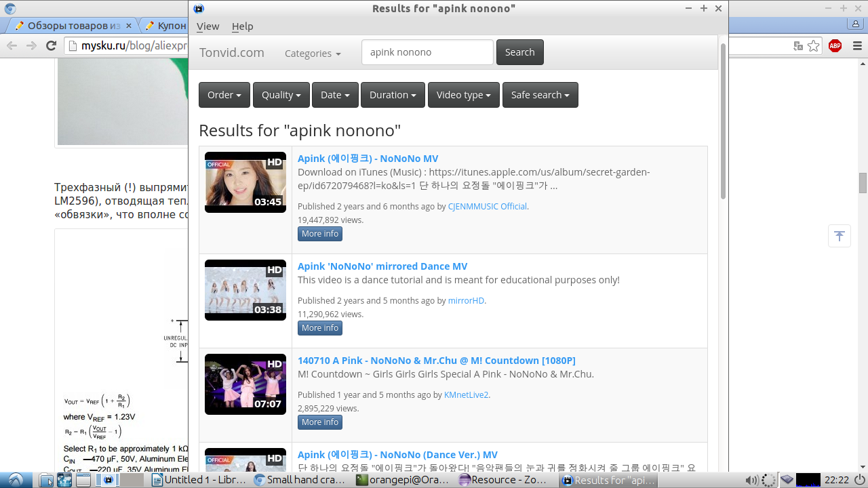Click the show desktop window icon on taskbar
This screenshot has width=868, height=488.
83,480
